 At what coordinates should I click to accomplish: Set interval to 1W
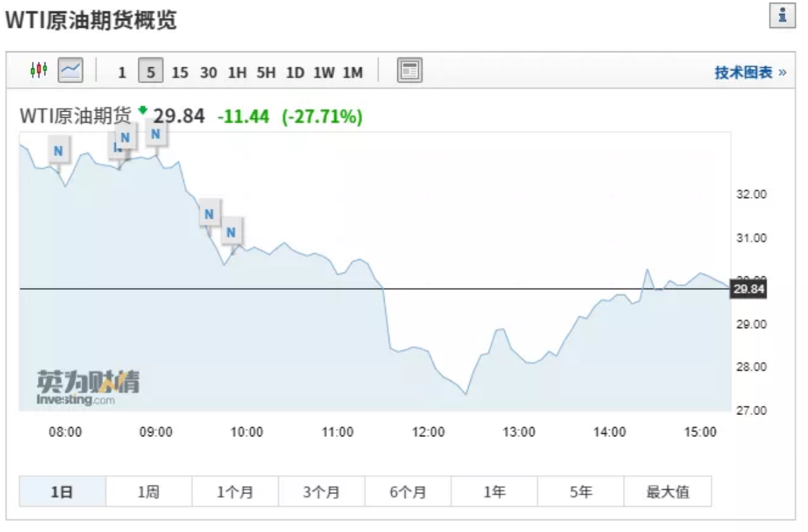324,72
